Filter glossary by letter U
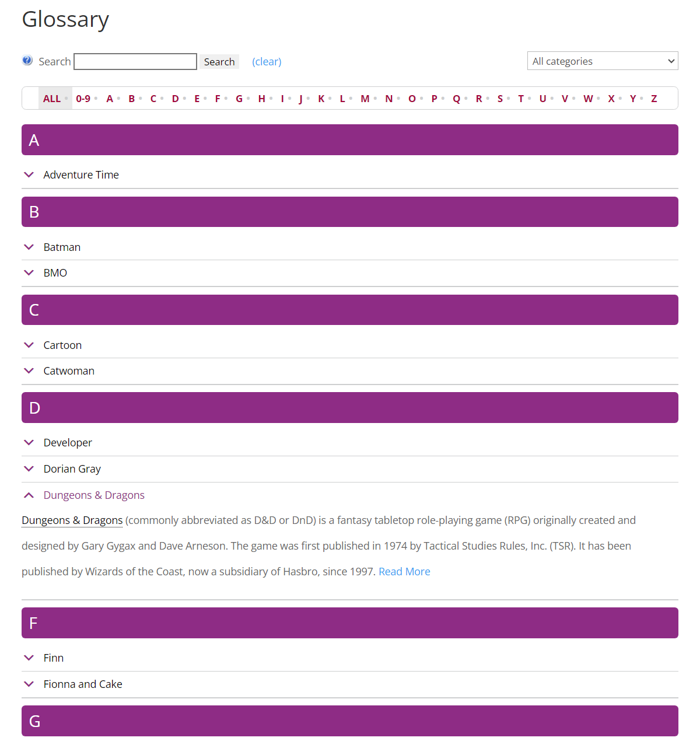 coord(543,99)
